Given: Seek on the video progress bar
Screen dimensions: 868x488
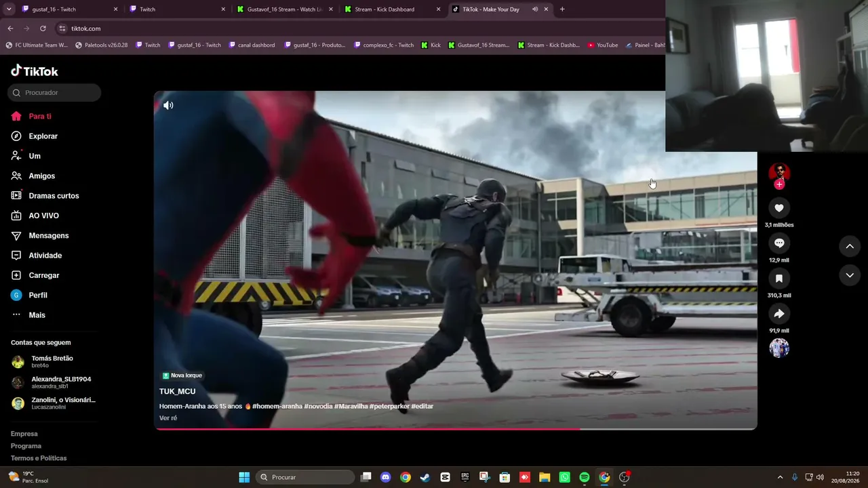Looking at the screenshot, I should pyautogui.click(x=455, y=428).
